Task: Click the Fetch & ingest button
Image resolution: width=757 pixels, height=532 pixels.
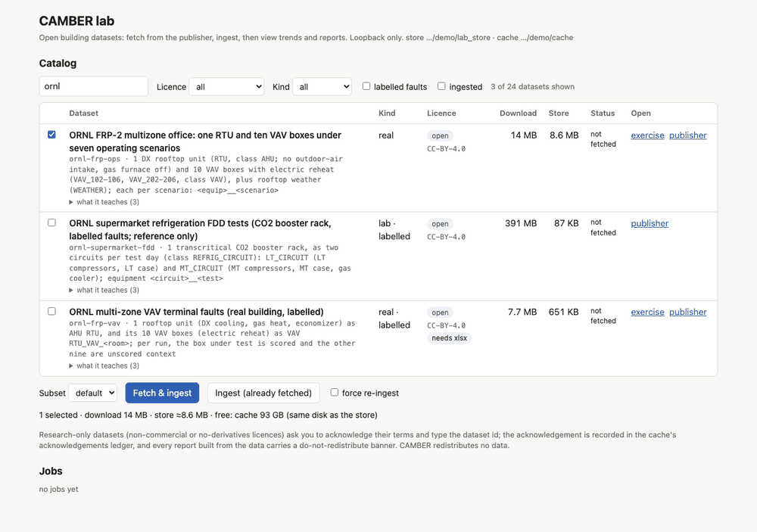Action: (162, 393)
